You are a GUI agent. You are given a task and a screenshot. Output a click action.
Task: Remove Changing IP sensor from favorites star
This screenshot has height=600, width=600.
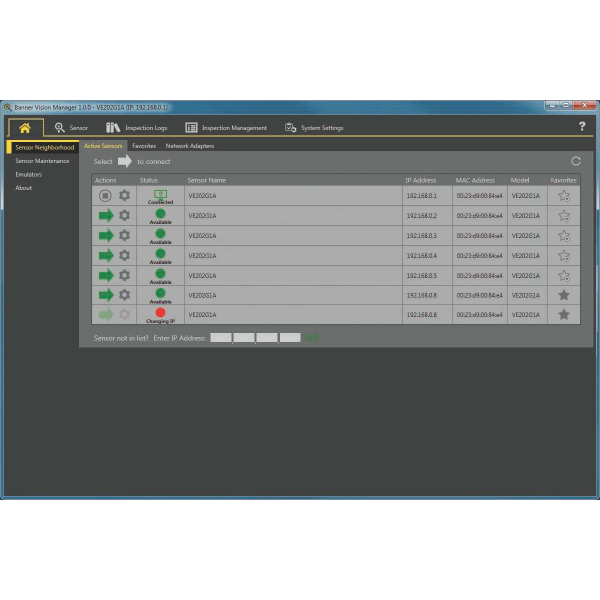pos(564,315)
